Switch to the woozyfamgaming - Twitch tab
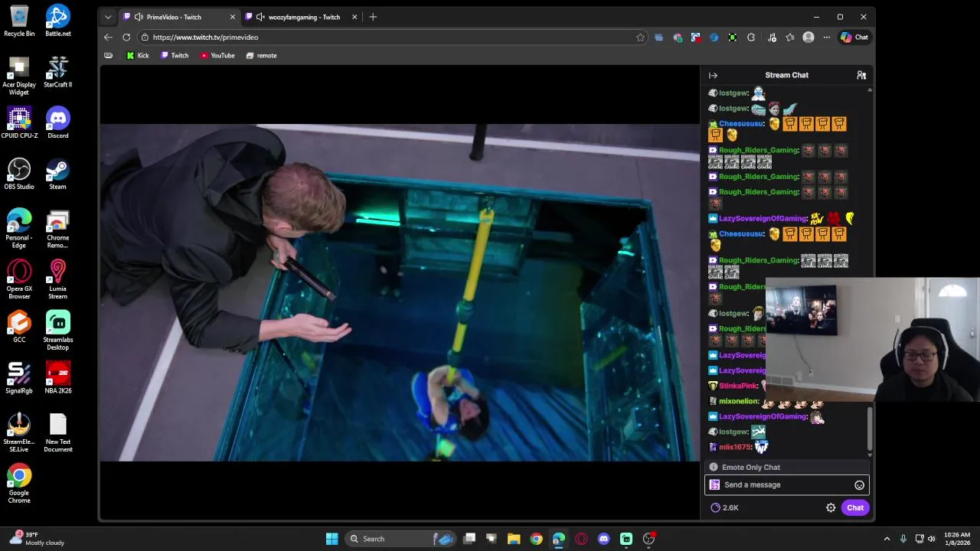Screen dimensions: 980x551 [300, 17]
